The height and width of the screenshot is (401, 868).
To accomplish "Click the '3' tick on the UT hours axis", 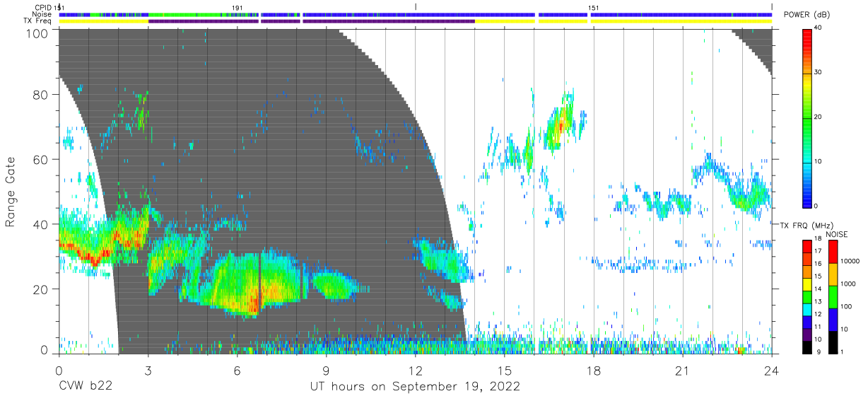I will (x=148, y=370).
